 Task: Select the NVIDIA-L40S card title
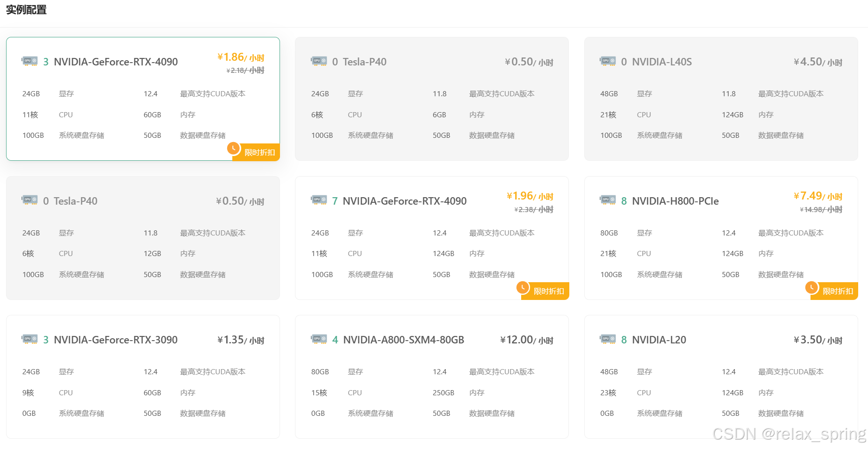tap(662, 62)
